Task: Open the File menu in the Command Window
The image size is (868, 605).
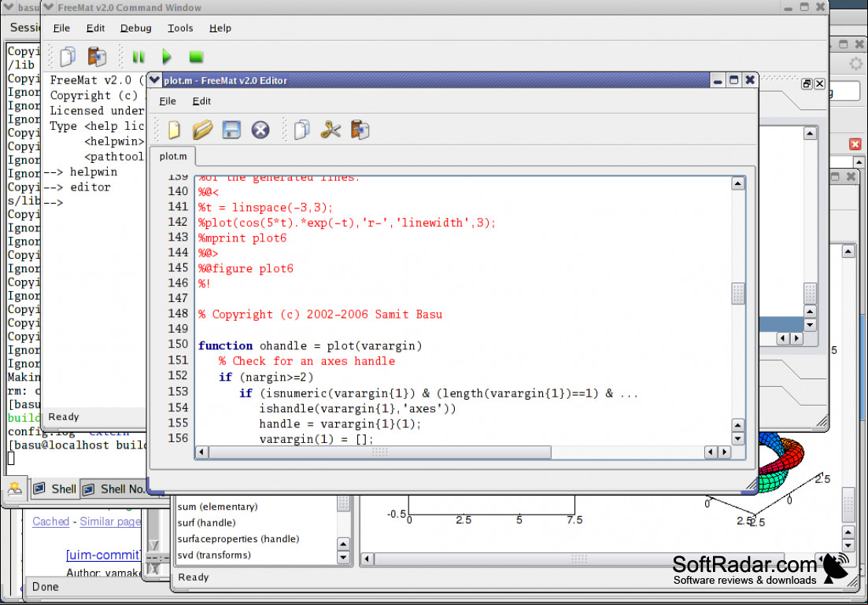Action: (61, 28)
